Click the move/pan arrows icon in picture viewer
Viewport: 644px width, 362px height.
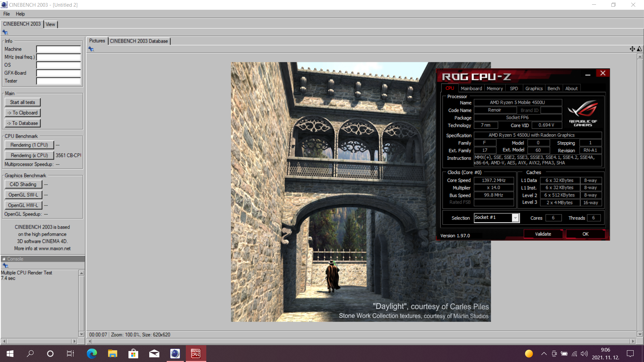coord(632,49)
